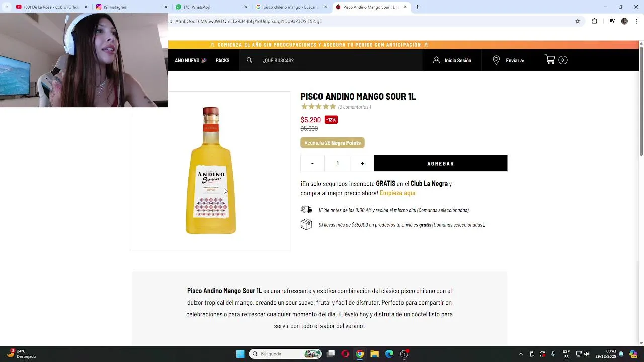644x362 pixels.
Task: Open Copilot icon in taskbar corner
Action: [633, 354]
